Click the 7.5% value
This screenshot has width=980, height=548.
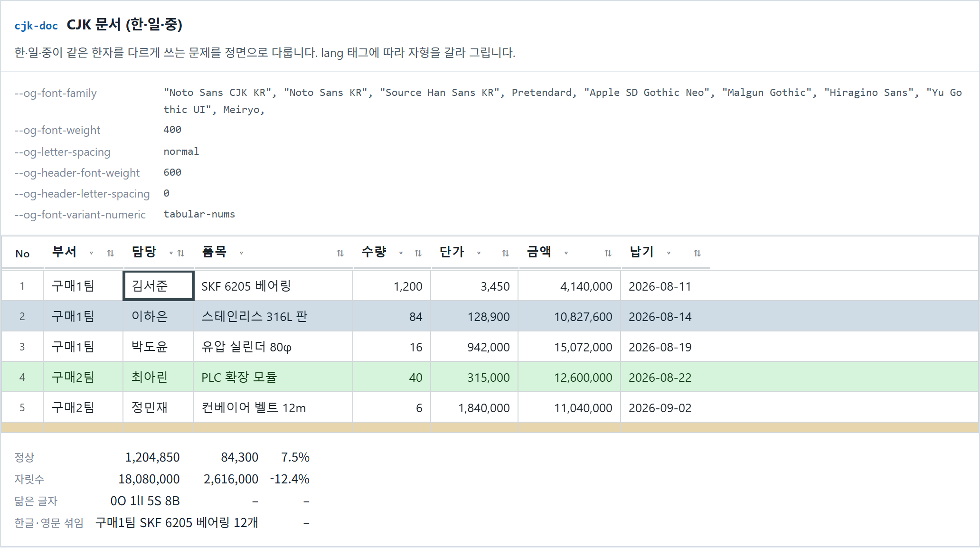point(295,457)
